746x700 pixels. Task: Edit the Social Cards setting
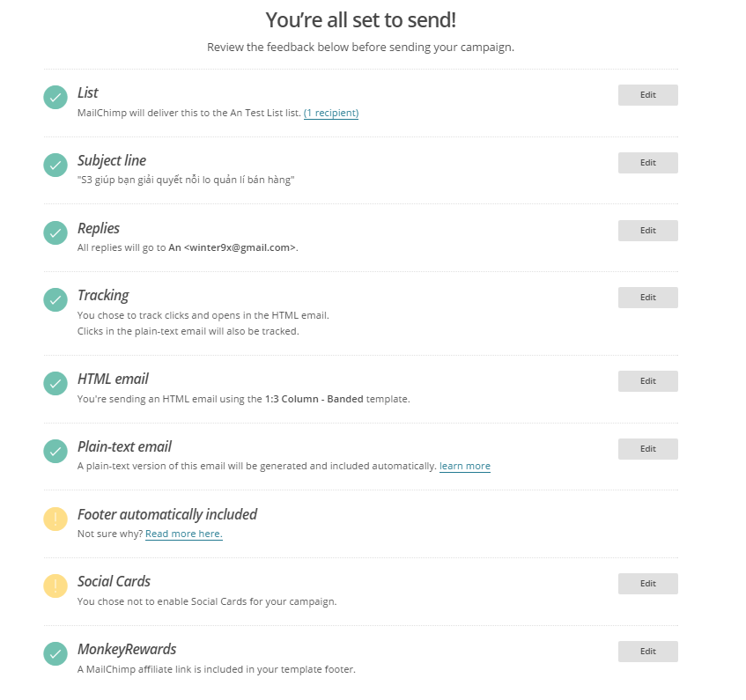tap(648, 584)
